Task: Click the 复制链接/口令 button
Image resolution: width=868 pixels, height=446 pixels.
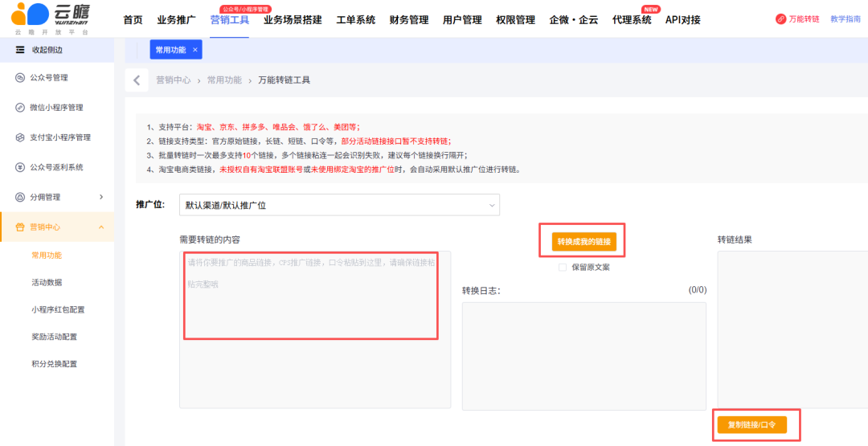Action: pyautogui.click(x=751, y=425)
